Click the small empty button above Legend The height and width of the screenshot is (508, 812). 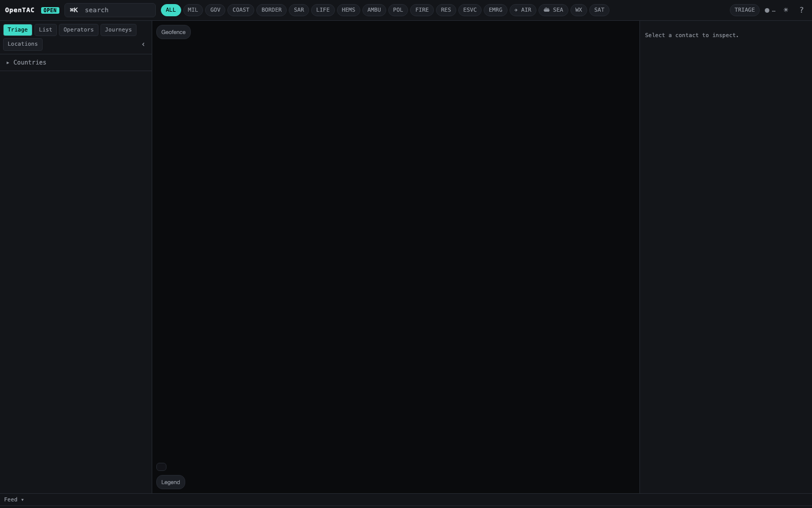pyautogui.click(x=161, y=467)
